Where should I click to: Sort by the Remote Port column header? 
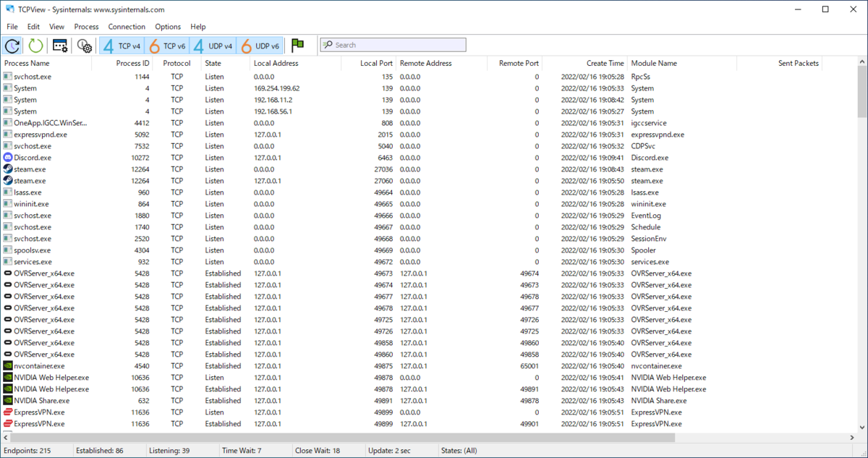click(514, 64)
